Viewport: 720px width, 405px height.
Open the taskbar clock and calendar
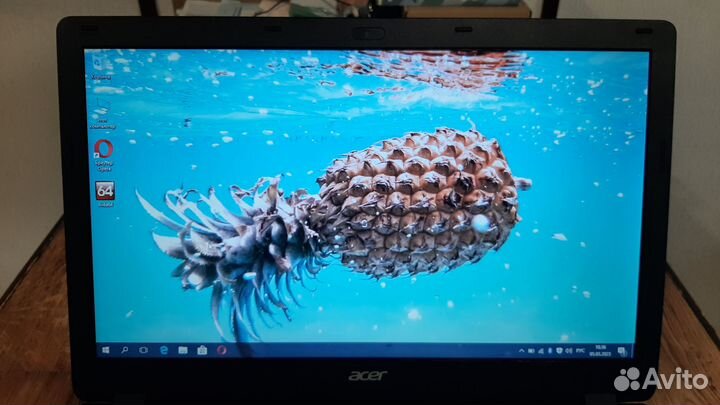600,351
